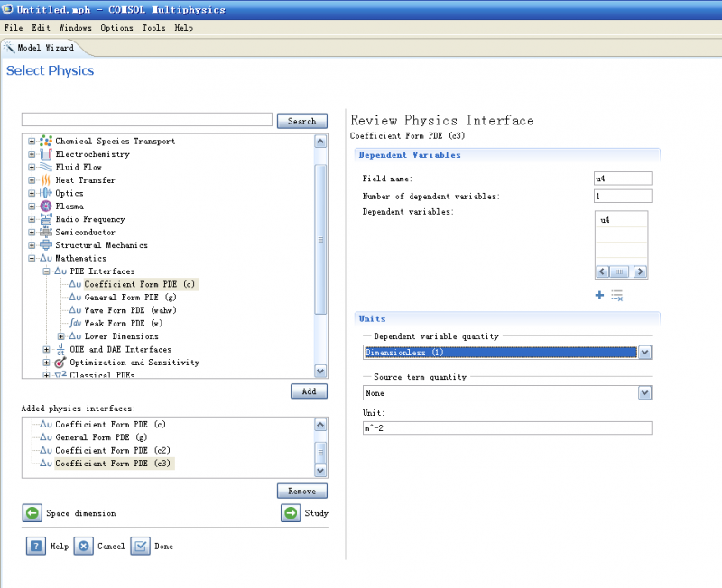The width and height of the screenshot is (722, 588).
Task: Click the Chemical Species Transport icon
Action: click(x=46, y=141)
